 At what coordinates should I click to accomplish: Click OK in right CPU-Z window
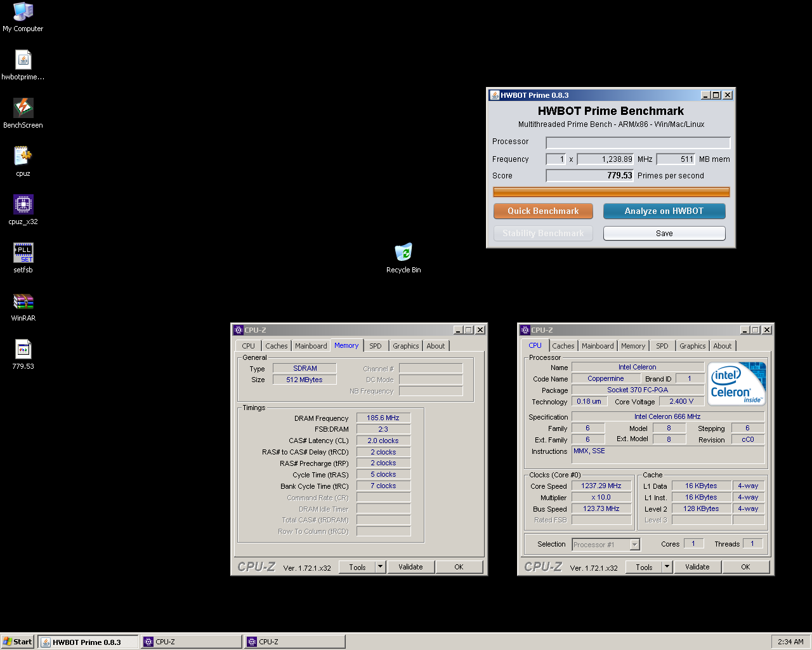coord(745,567)
